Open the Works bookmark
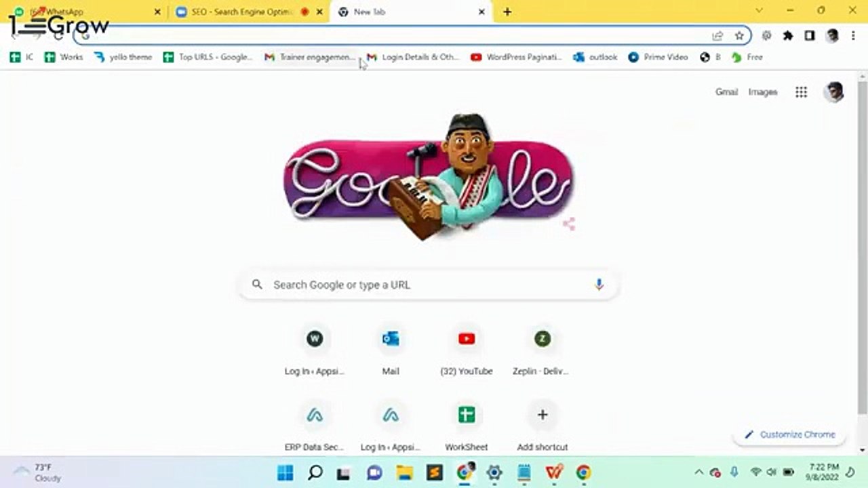The height and width of the screenshot is (488, 868). (x=64, y=57)
